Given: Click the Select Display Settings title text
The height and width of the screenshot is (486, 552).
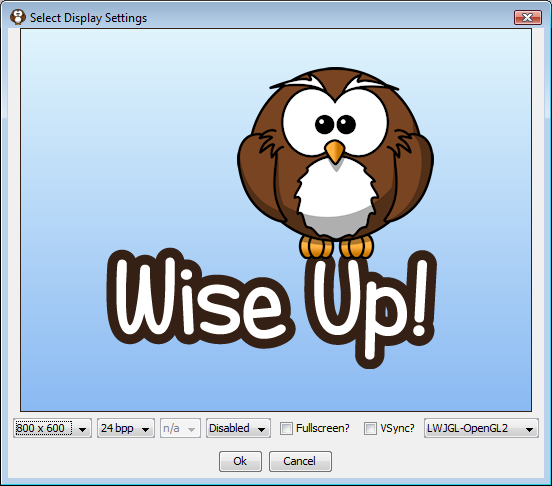Looking at the screenshot, I should 88,18.
